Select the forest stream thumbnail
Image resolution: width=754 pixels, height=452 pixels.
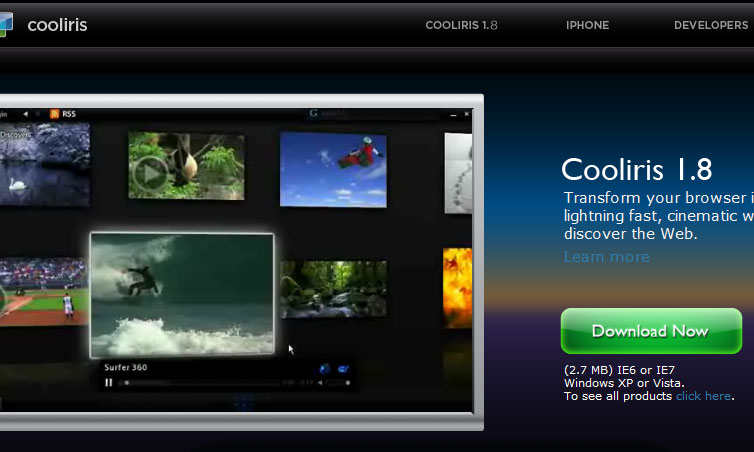333,289
